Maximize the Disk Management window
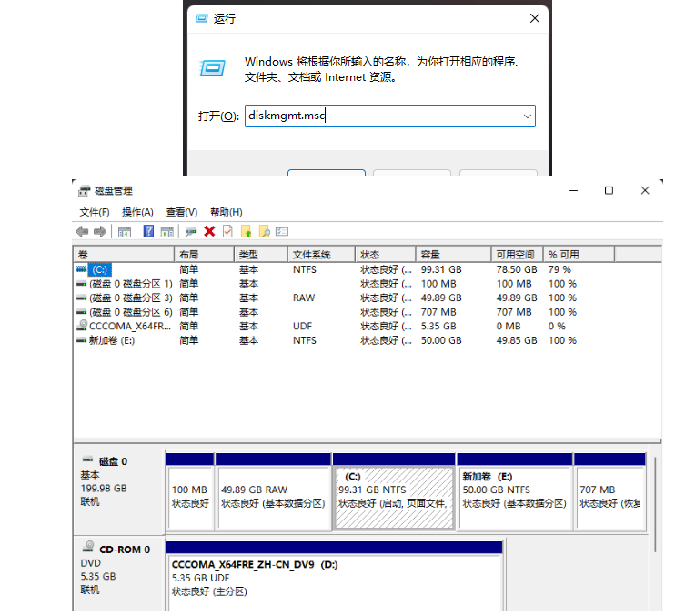The width and height of the screenshot is (685, 616). pos(609,191)
